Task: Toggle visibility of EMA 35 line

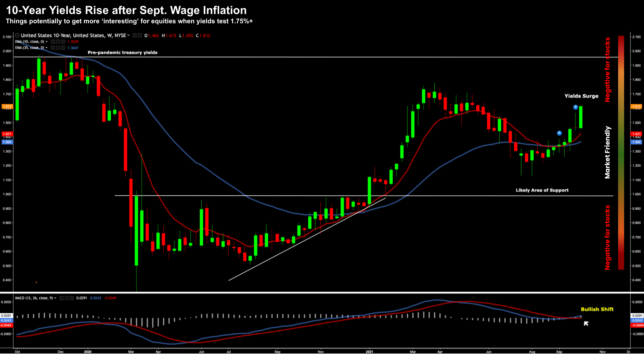Action: pos(53,48)
